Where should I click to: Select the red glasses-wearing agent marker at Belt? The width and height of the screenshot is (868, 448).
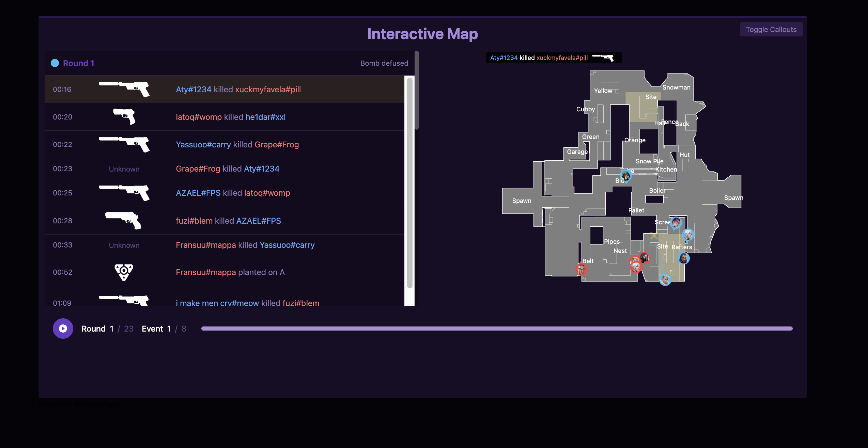pos(582,269)
